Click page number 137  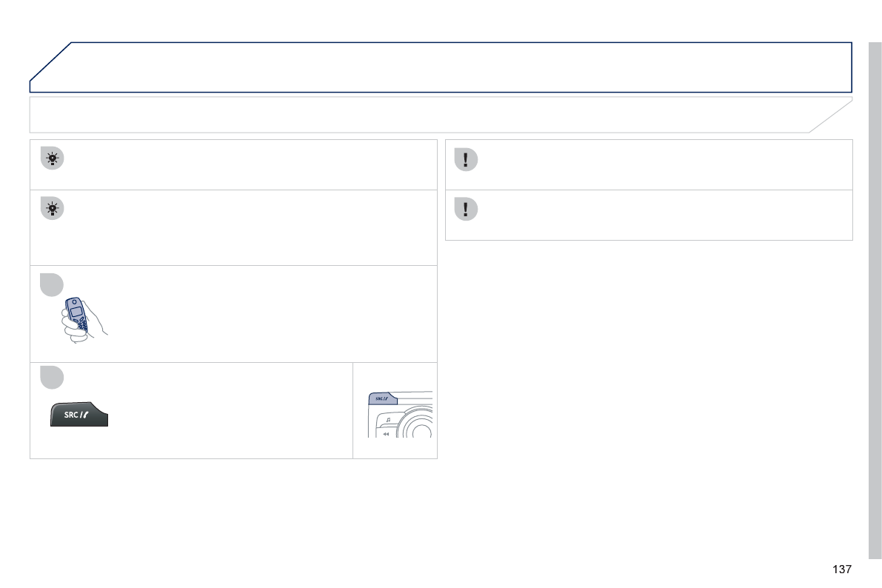click(841, 569)
